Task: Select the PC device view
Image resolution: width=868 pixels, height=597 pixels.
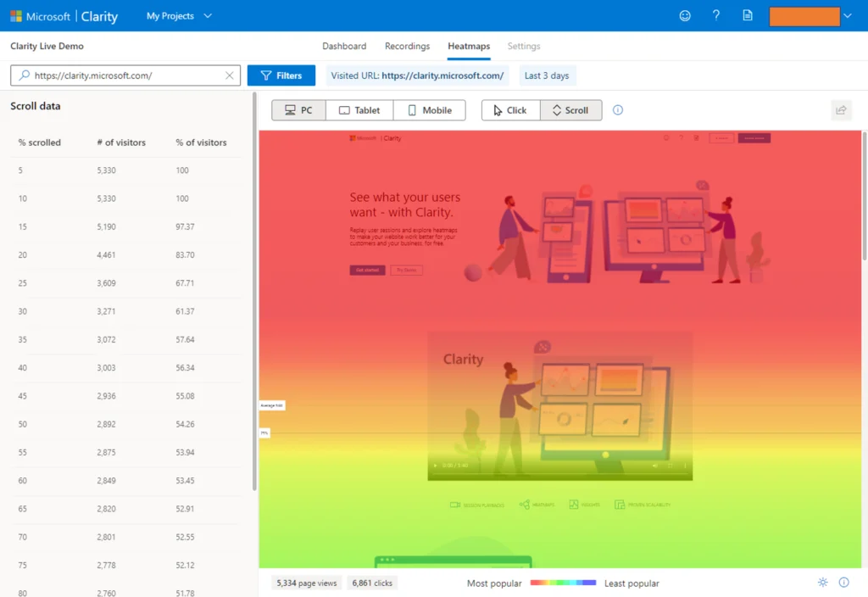Action: click(299, 110)
